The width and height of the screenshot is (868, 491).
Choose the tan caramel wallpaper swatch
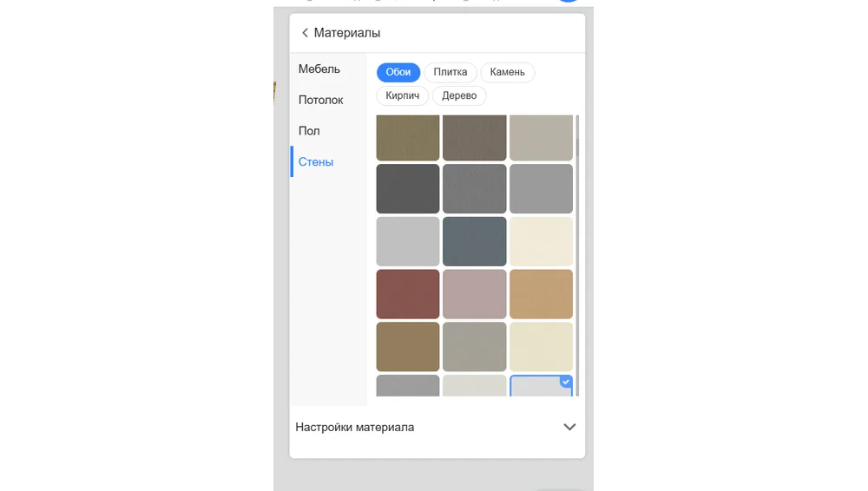click(541, 294)
